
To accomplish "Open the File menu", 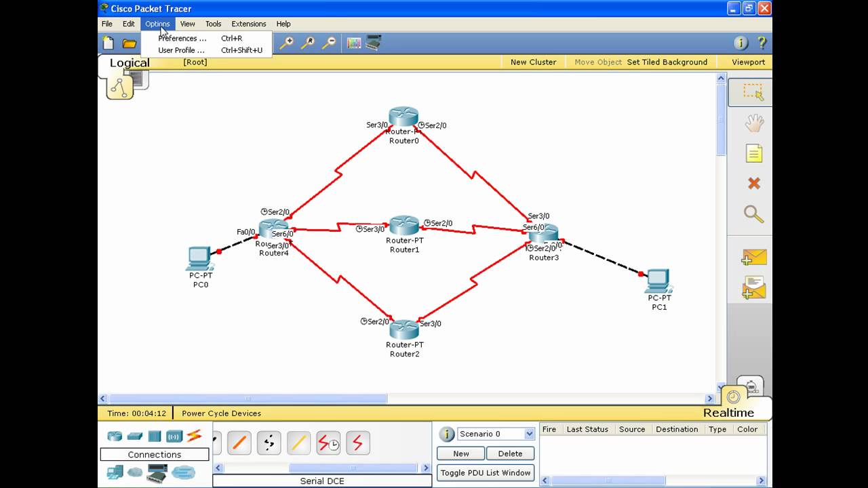I will [107, 24].
